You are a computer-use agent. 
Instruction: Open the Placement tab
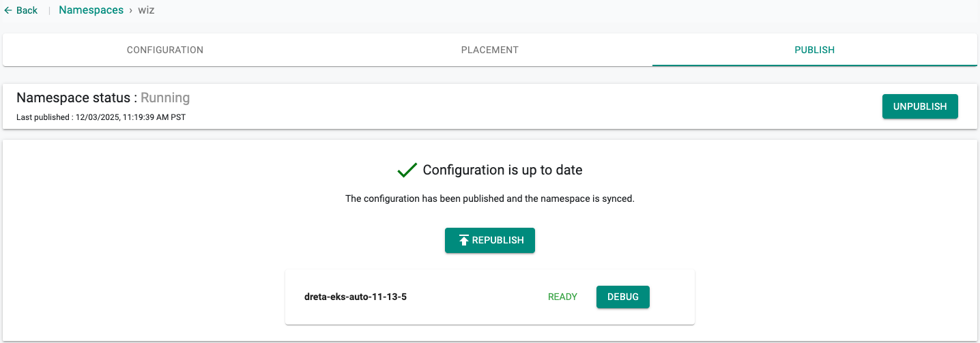click(489, 50)
